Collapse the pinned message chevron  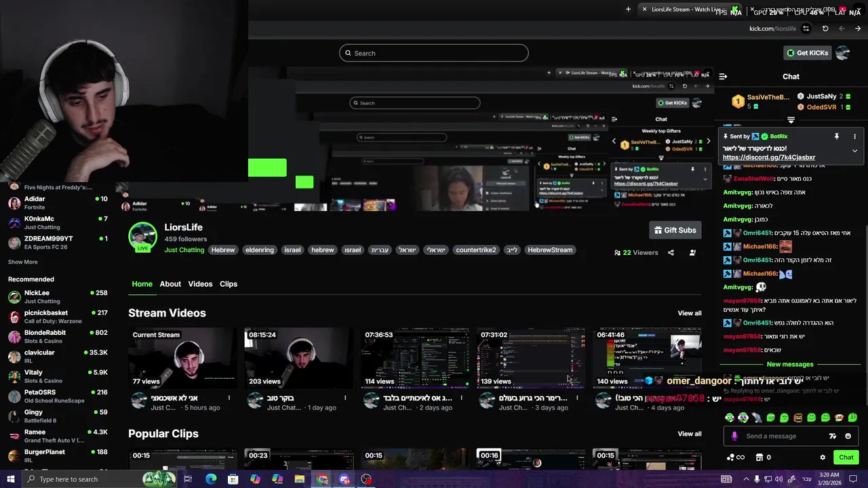pyautogui.click(x=854, y=150)
